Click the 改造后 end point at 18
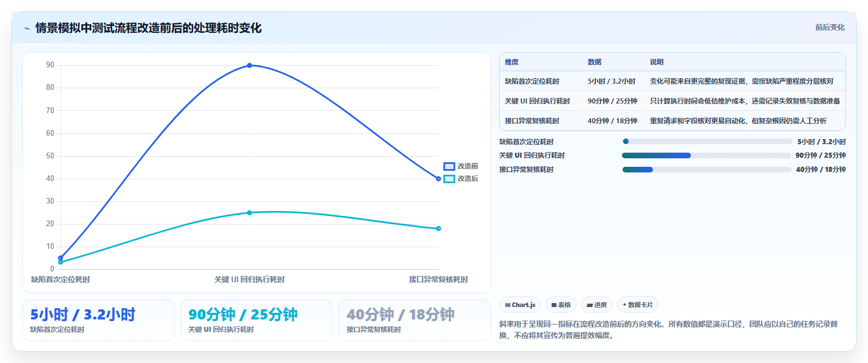This screenshot has width=868, height=363. [439, 228]
